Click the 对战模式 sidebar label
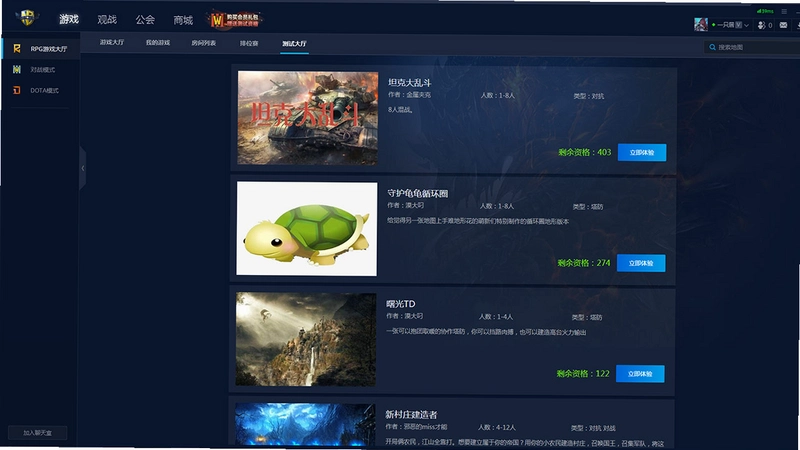Viewport: 800px width, 450px height. coord(42,69)
